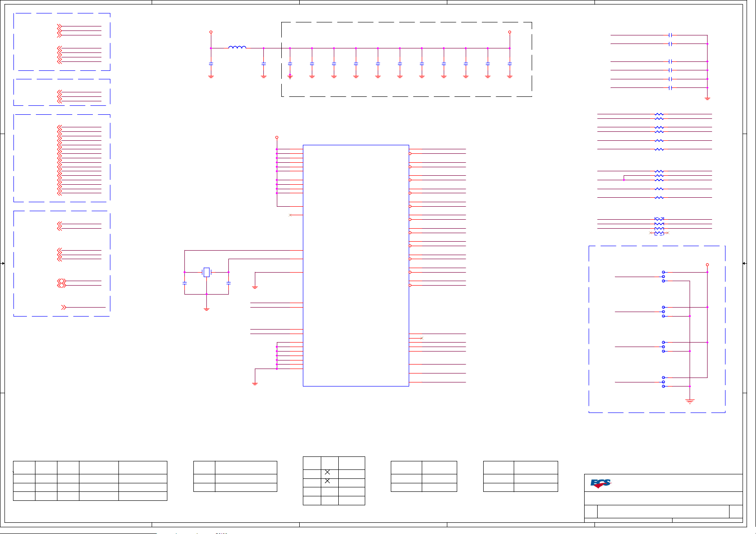Click the ECS logo in the title block
This screenshot has height=534, width=756.
(601, 483)
